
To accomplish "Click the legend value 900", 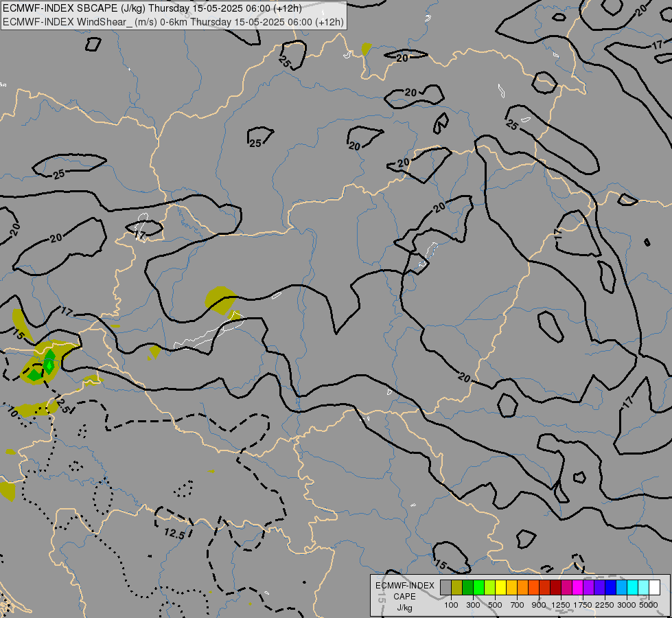I will point(539,605).
